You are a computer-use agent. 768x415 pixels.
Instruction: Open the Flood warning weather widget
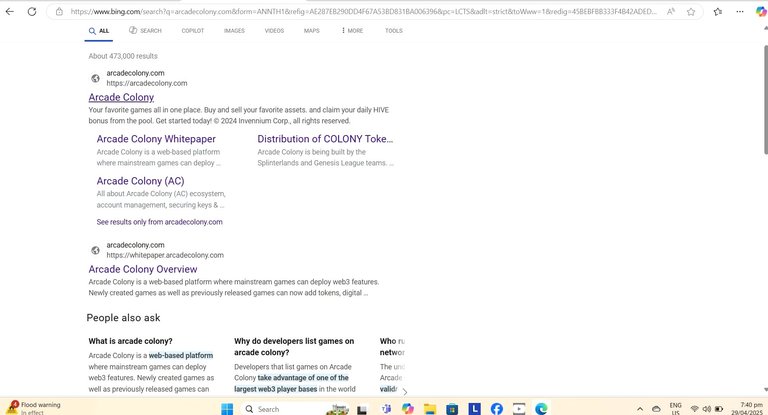tap(34, 408)
